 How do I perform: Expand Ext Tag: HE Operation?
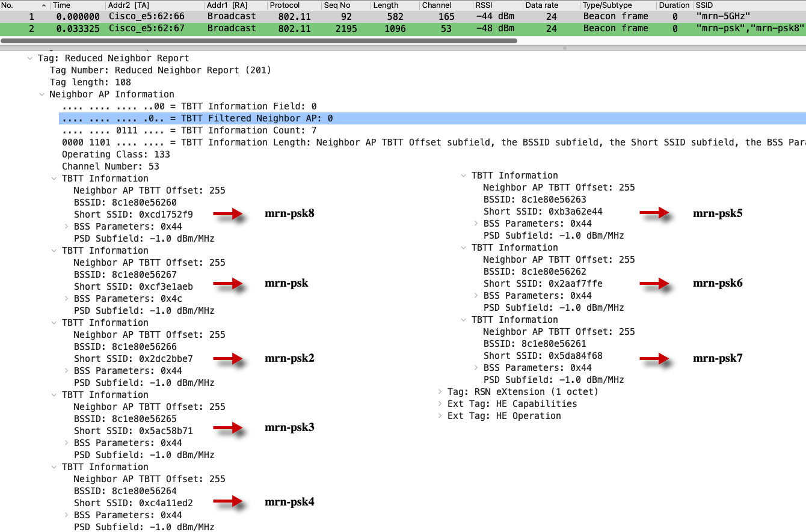tap(440, 416)
